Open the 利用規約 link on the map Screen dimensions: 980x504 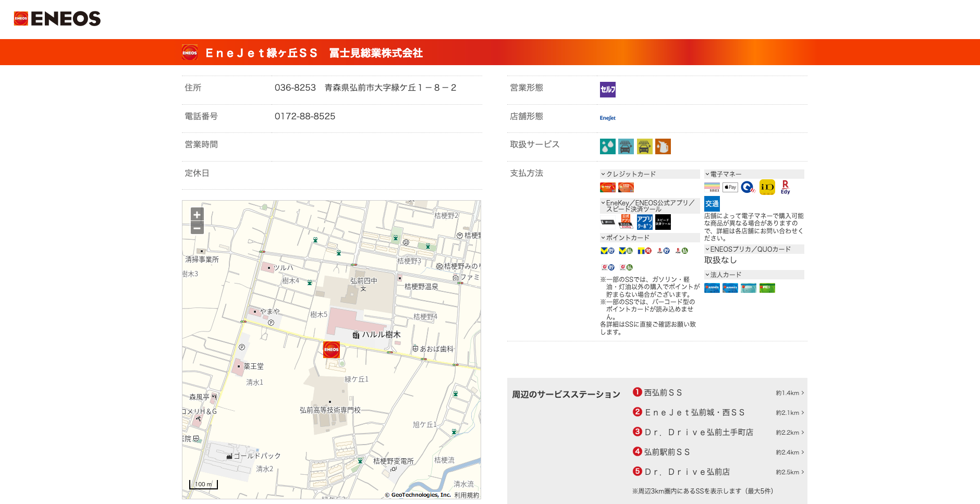(467, 495)
